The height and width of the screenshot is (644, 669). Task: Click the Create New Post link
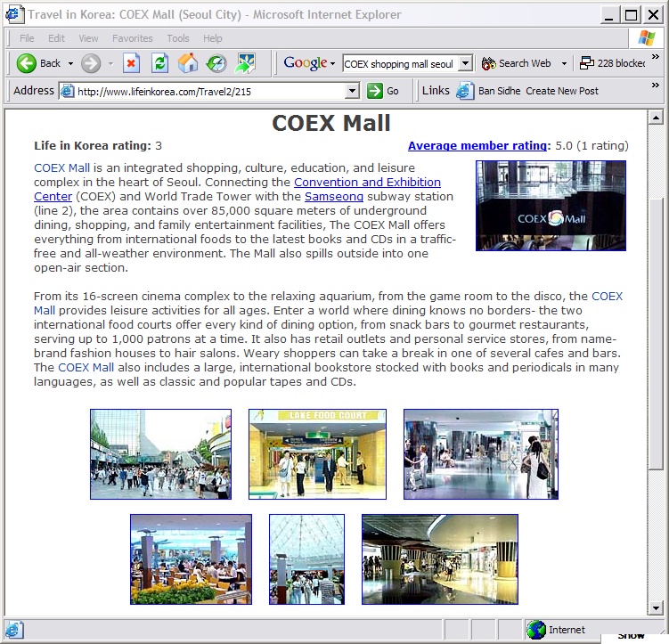[x=561, y=91]
